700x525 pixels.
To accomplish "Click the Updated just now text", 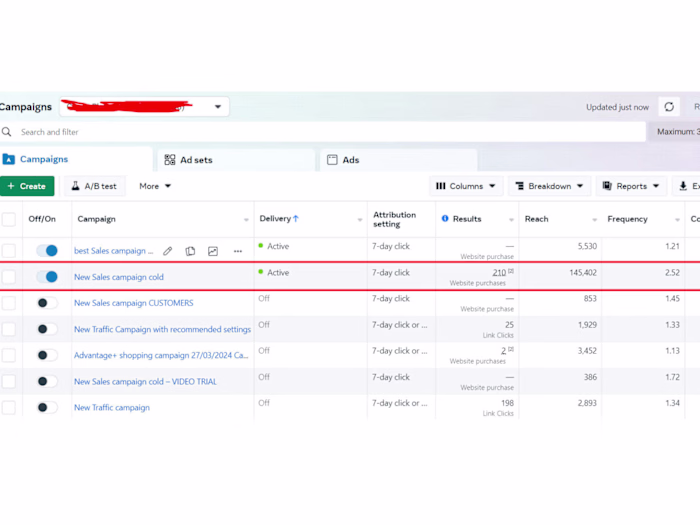I will [617, 107].
